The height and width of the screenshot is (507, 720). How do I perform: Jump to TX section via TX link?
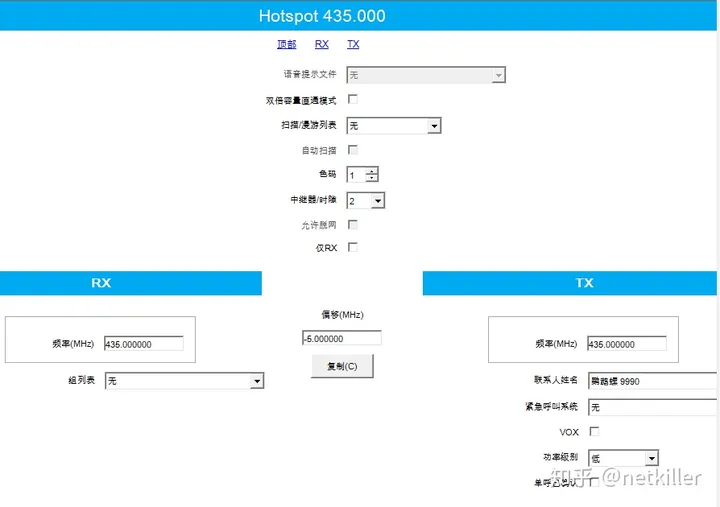(353, 44)
